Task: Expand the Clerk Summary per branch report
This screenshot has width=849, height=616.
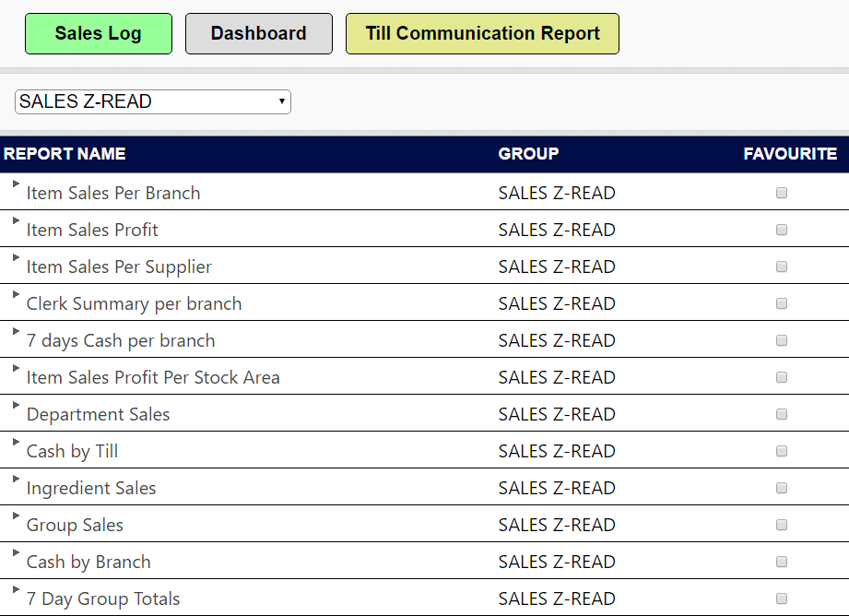Action: coord(15,296)
